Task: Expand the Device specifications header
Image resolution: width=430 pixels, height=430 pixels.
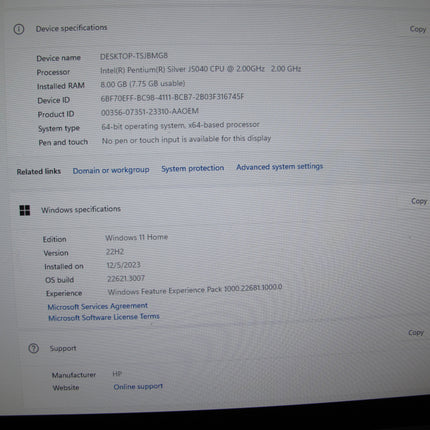Action: click(71, 28)
